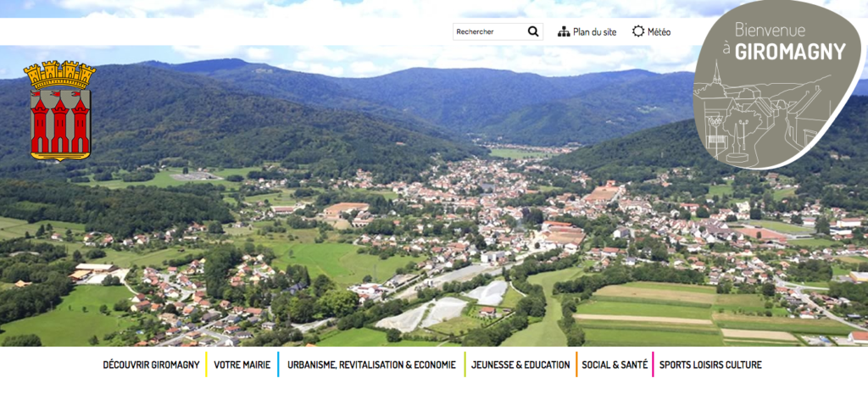Viewport: 868px width, 400px height.
Task: Select Urbanisme, Revitalisation & Economie menu
Action: (371, 364)
